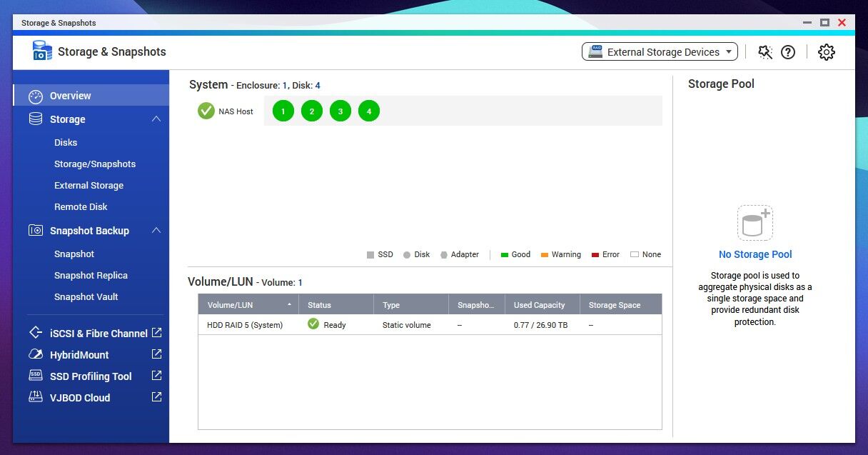
Task: Click the Warning orange legend swatch
Action: click(x=545, y=254)
